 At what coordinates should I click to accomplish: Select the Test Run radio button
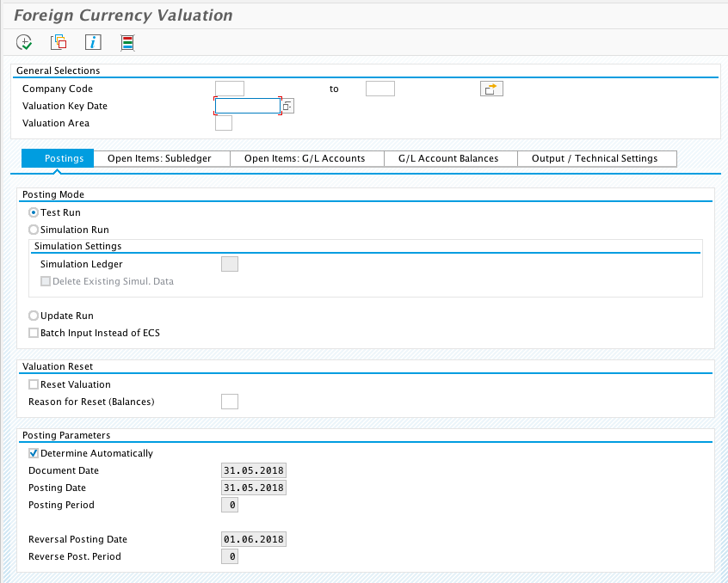(x=34, y=212)
